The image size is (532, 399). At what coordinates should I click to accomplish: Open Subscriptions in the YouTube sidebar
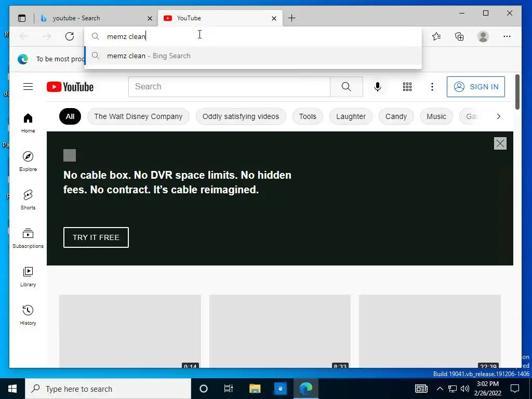28,238
